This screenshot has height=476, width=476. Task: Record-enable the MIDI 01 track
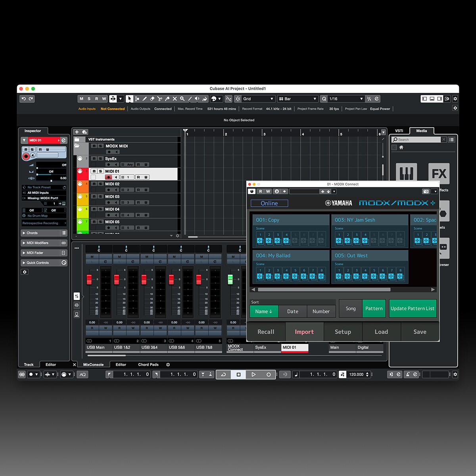click(108, 177)
